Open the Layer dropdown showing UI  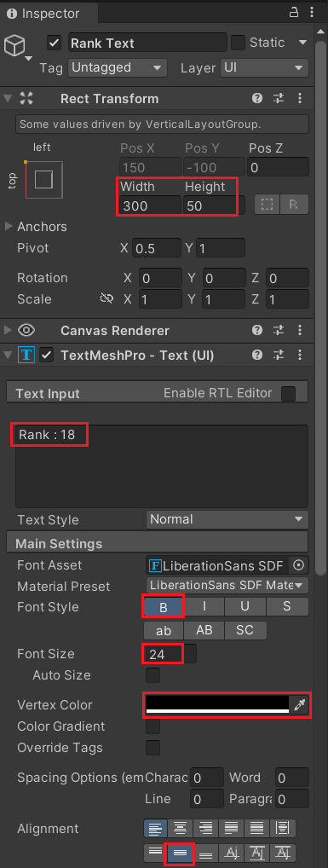263,68
